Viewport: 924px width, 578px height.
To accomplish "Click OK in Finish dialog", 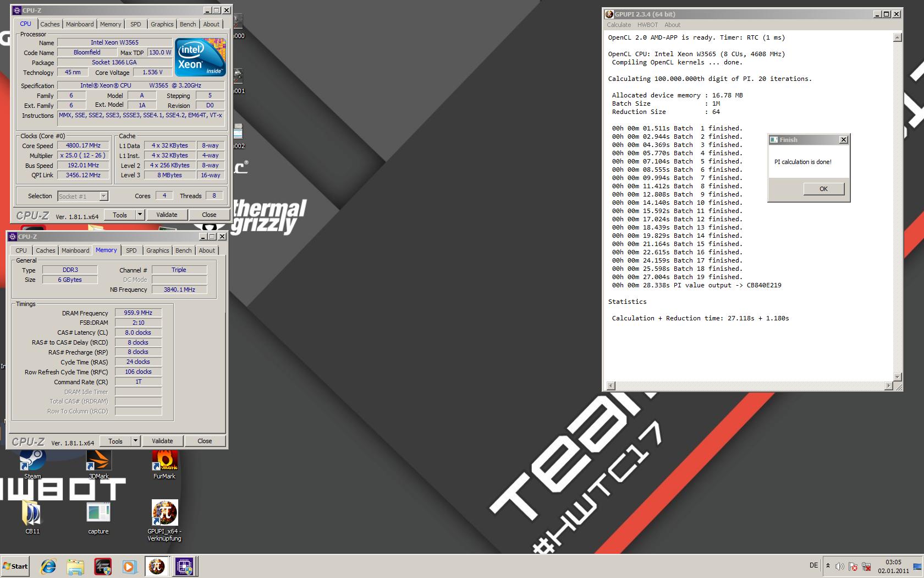I will [x=823, y=189].
